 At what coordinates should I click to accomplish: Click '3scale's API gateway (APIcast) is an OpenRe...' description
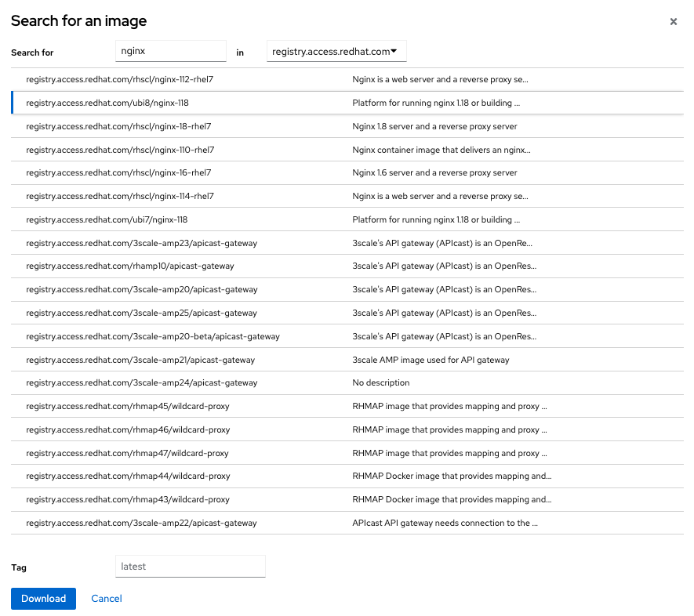click(x=442, y=243)
